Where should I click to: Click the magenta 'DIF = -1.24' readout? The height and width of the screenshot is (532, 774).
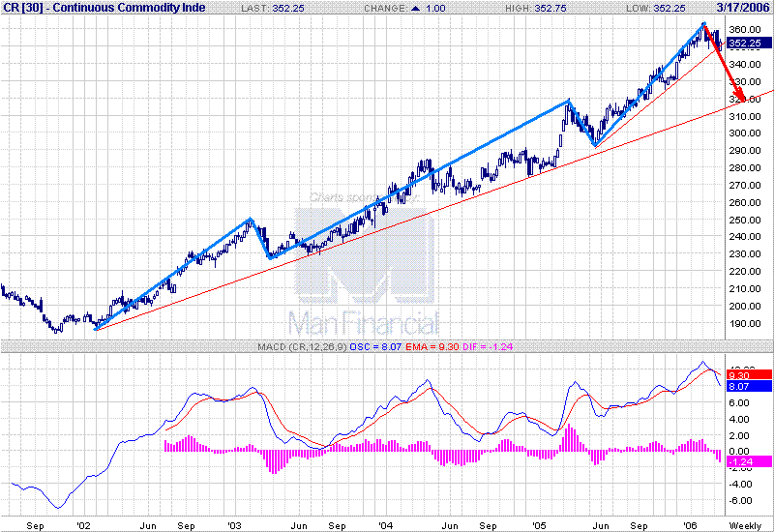[488, 347]
